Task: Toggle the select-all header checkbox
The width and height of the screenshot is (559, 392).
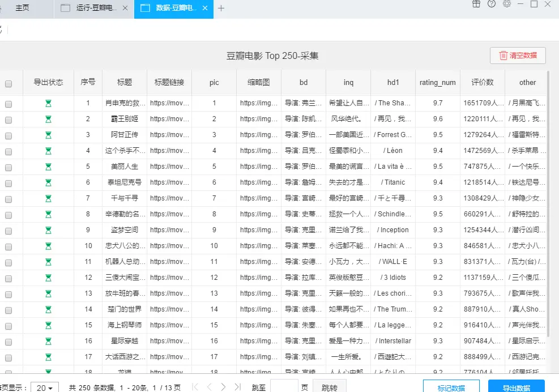Action: tap(8, 84)
